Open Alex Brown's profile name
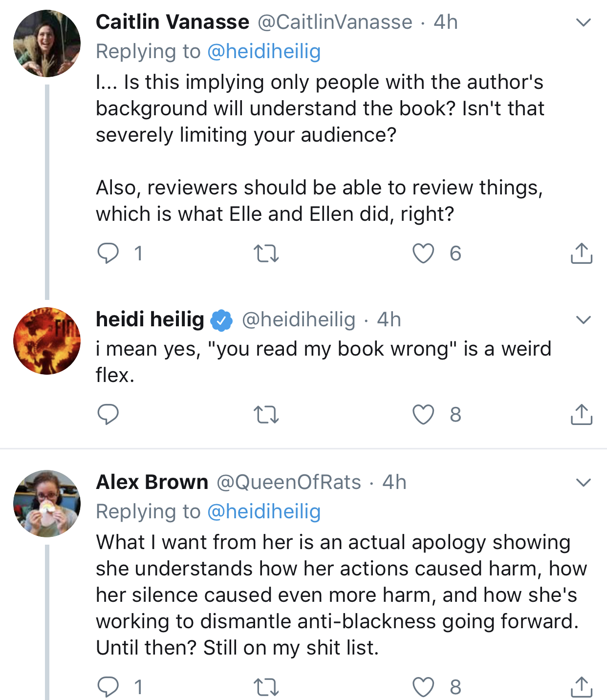Screen dimensions: 607x700 152,482
